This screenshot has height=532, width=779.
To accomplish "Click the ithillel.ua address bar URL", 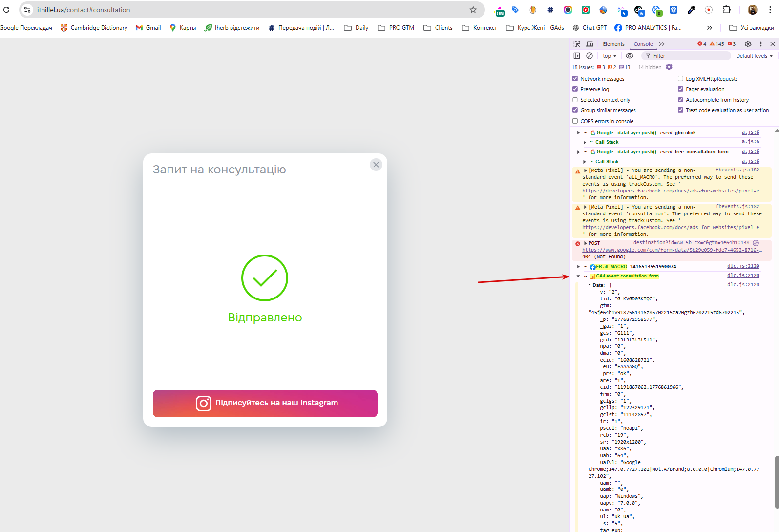I will [x=84, y=10].
